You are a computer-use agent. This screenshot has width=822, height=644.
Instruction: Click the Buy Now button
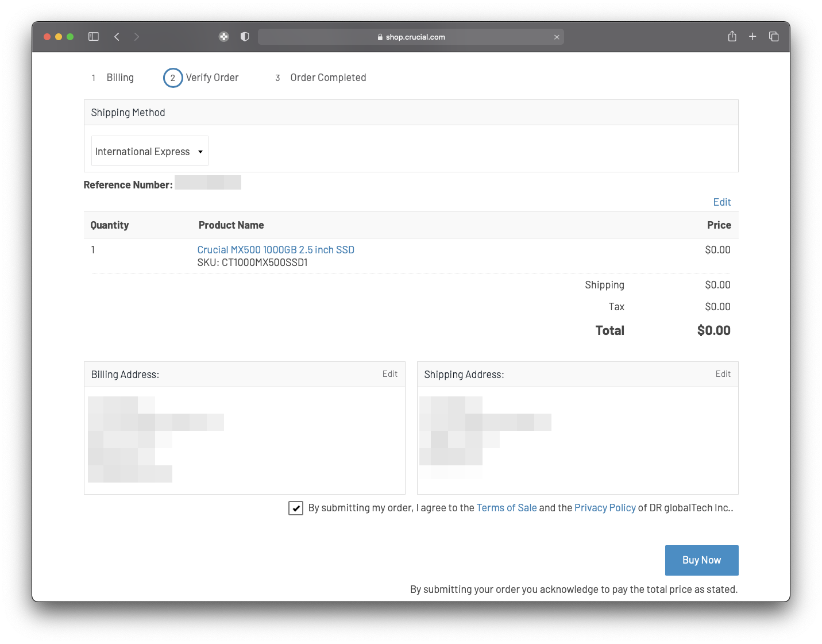pos(701,560)
